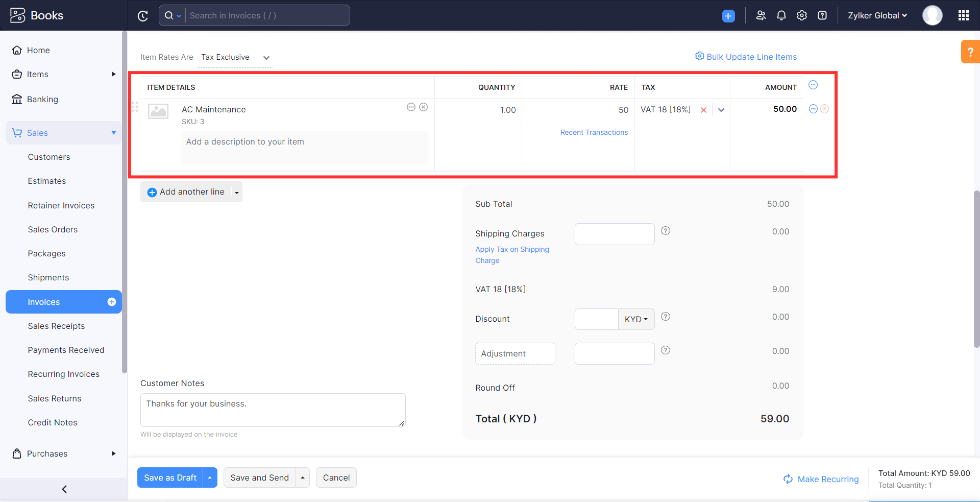
Task: Open the referrals people icon in header
Action: (761, 15)
